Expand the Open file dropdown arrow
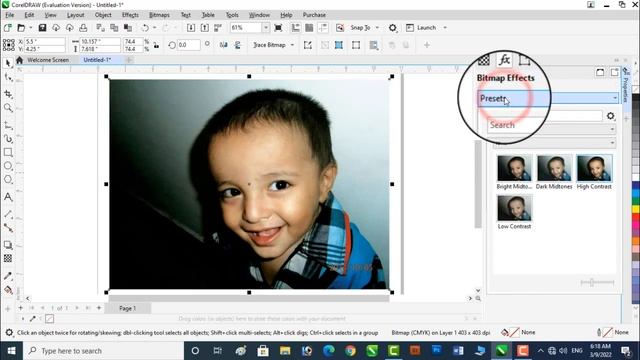 click(x=30, y=28)
